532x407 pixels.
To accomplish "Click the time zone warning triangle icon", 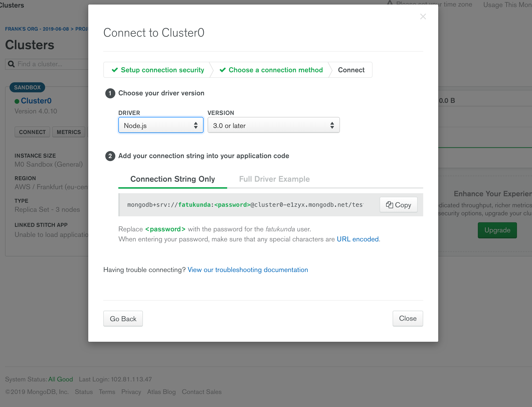I will click(390, 3).
